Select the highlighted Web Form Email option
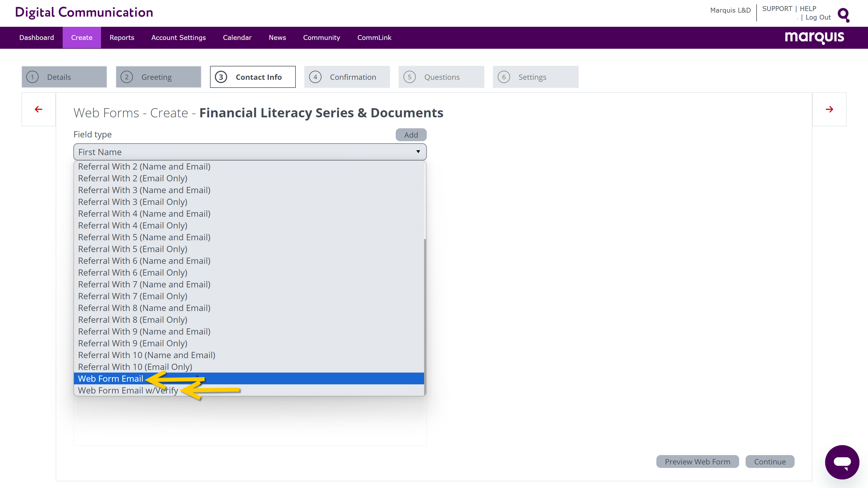This screenshot has height=488, width=868. 249,378
